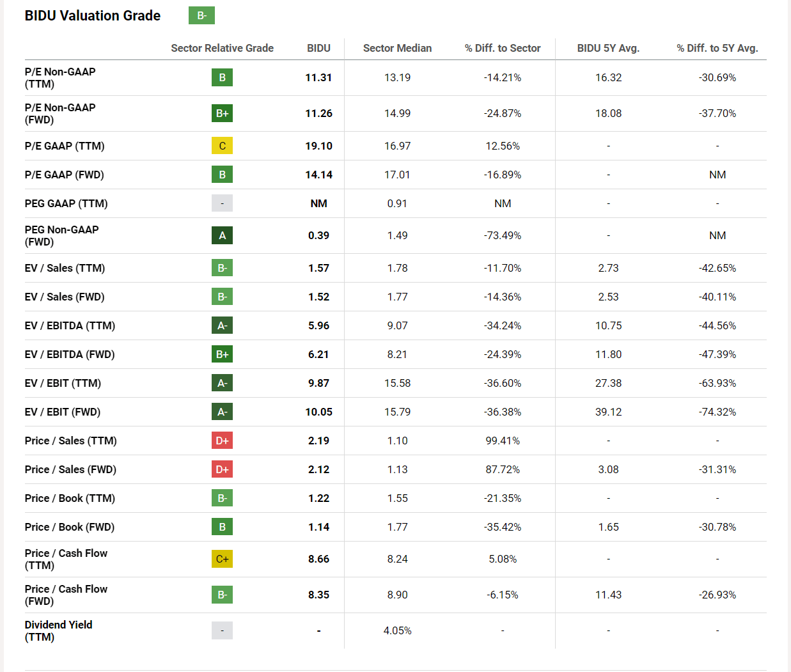Click the yellow C grade for P/E GAAP (TTM)
The height and width of the screenshot is (672, 791).
click(222, 146)
